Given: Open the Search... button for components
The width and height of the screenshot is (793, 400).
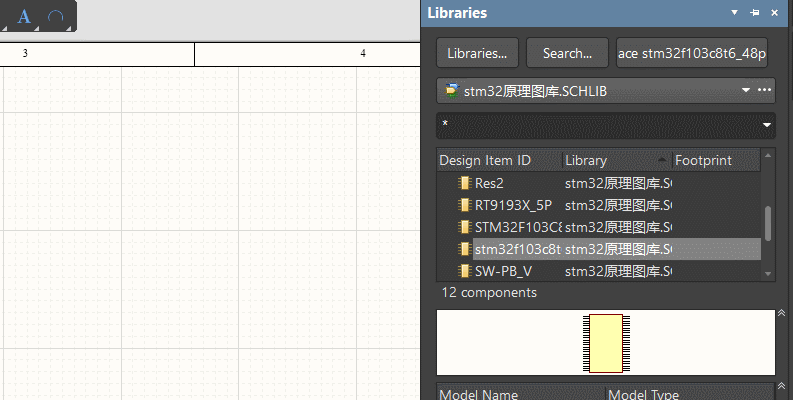Looking at the screenshot, I should pyautogui.click(x=567, y=53).
